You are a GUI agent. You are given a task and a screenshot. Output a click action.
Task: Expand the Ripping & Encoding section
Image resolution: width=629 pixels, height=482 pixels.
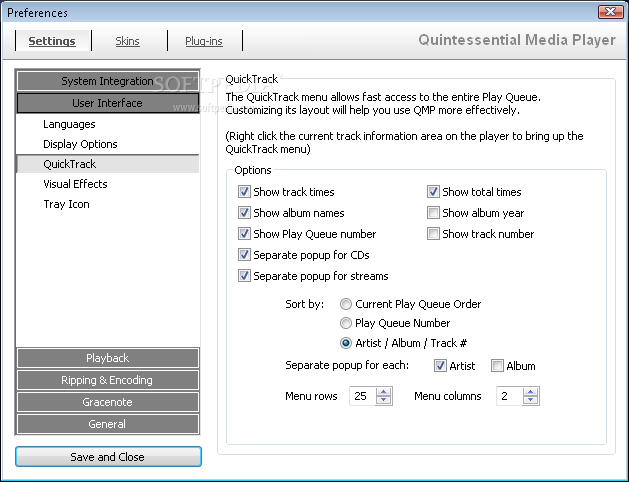[x=108, y=380]
